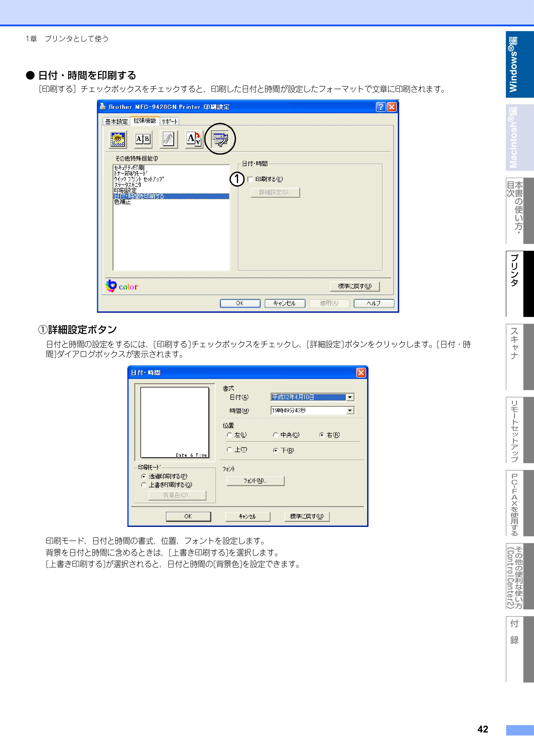Click 標準に戻す(U) in print settings dialog
The width and height of the screenshot is (534, 756).
[355, 286]
